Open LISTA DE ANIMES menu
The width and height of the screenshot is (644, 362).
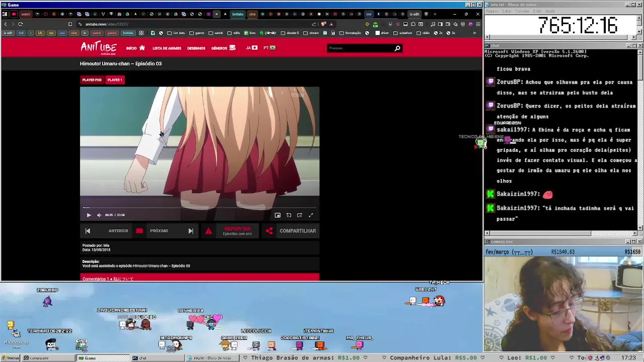tap(167, 48)
